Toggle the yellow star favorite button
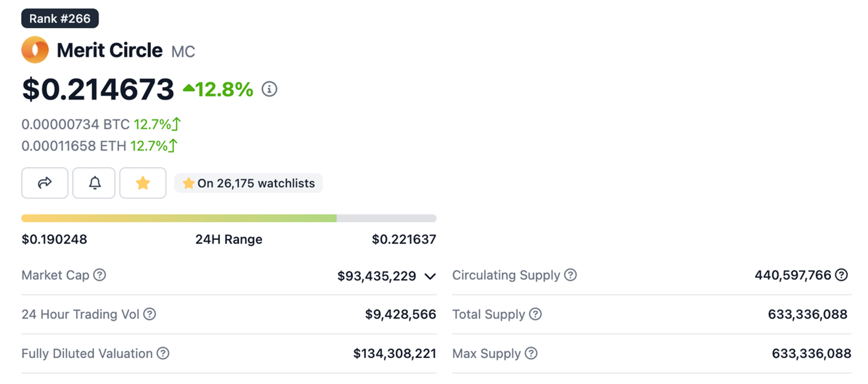Image resolution: width=868 pixels, height=384 pixels. (143, 183)
